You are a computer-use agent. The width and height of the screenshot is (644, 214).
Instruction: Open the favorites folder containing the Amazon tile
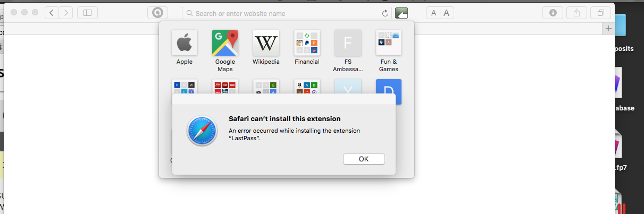tap(307, 87)
